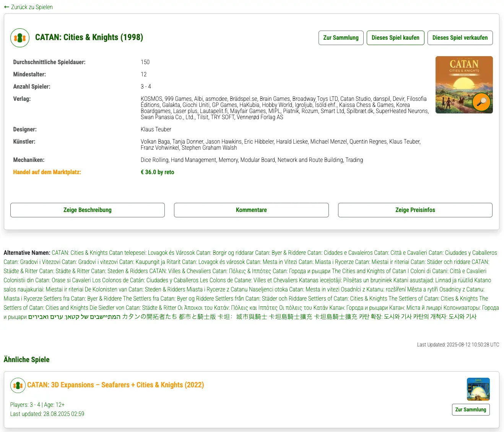Click the 'CATAN: Cities & Knights (1998)' title
Viewport: 504px width, 432px height.
coord(89,37)
